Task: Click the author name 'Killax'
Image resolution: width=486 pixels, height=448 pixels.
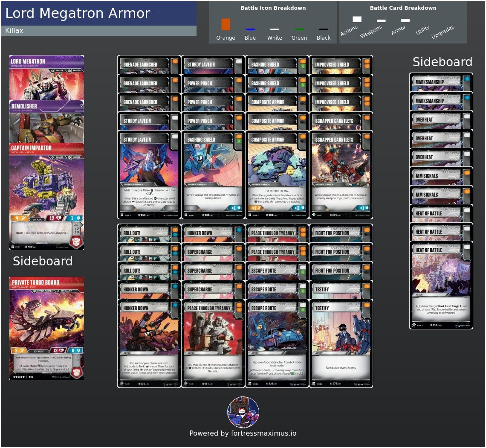Action: pyautogui.click(x=14, y=30)
